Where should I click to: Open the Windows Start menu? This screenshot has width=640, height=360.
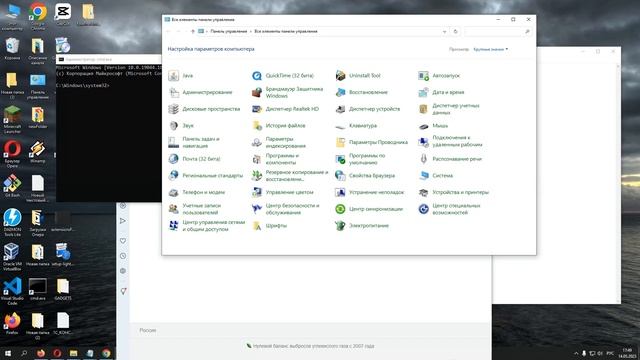7,353
